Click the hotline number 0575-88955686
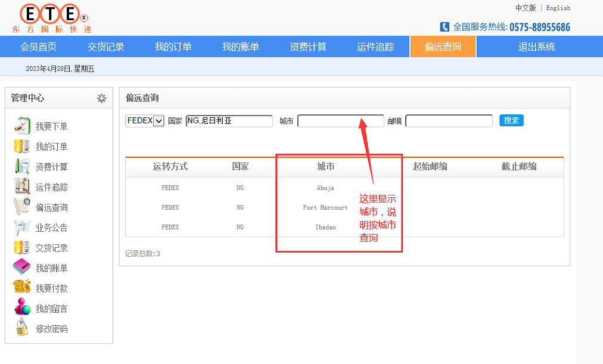The width and height of the screenshot is (603, 364). click(540, 27)
